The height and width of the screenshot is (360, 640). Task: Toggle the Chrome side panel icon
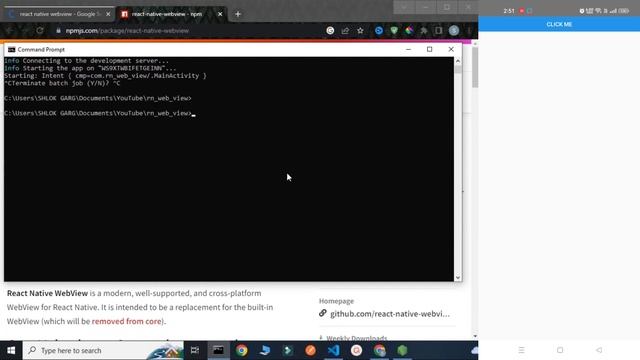(x=438, y=31)
